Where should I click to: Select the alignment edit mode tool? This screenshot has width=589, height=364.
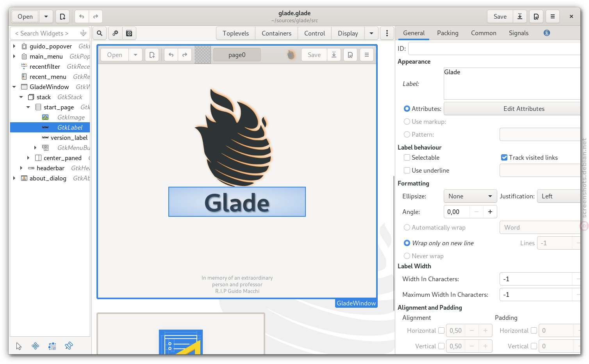[x=69, y=346]
